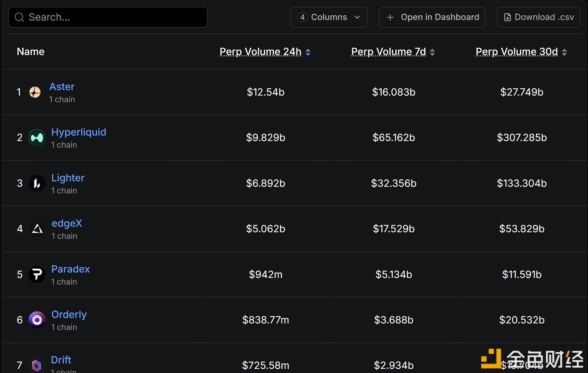
Task: Open the Paradex protocol link
Action: [70, 269]
